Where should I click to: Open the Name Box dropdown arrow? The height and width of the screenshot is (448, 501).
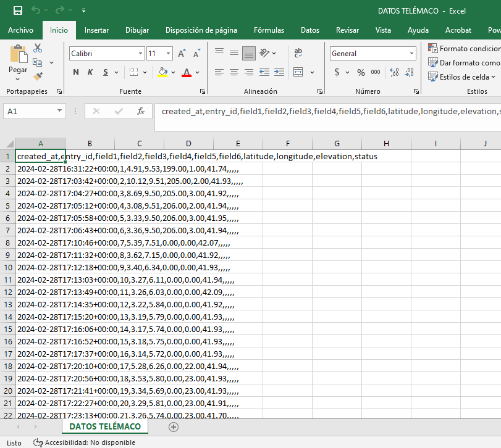(59, 110)
